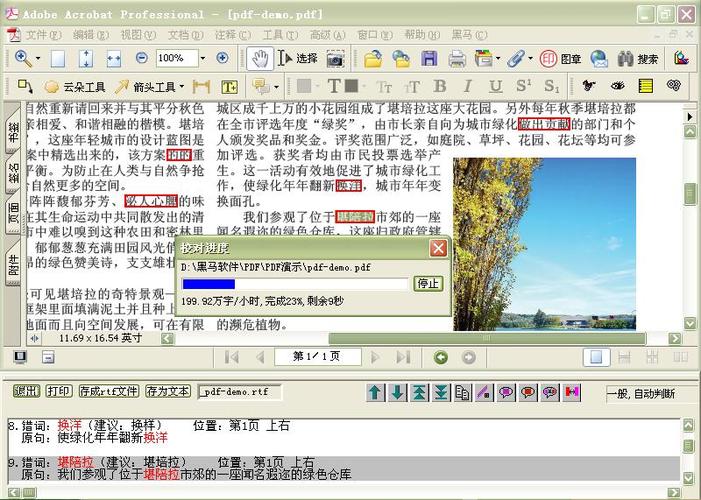
Task: Click the zoom out minus button
Action: coord(142,58)
